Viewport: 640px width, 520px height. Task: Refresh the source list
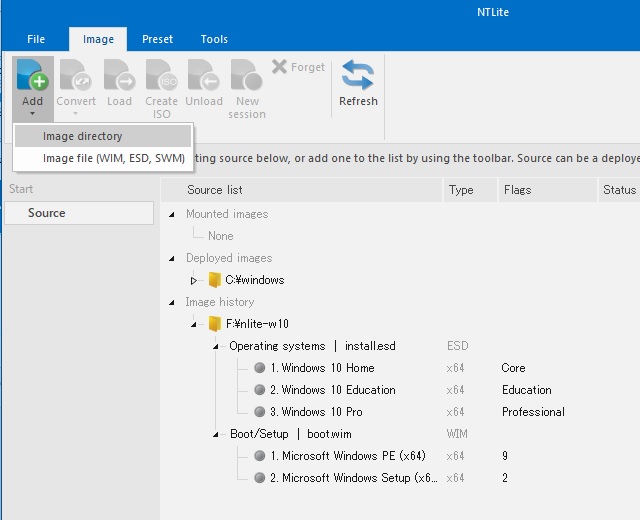[358, 84]
